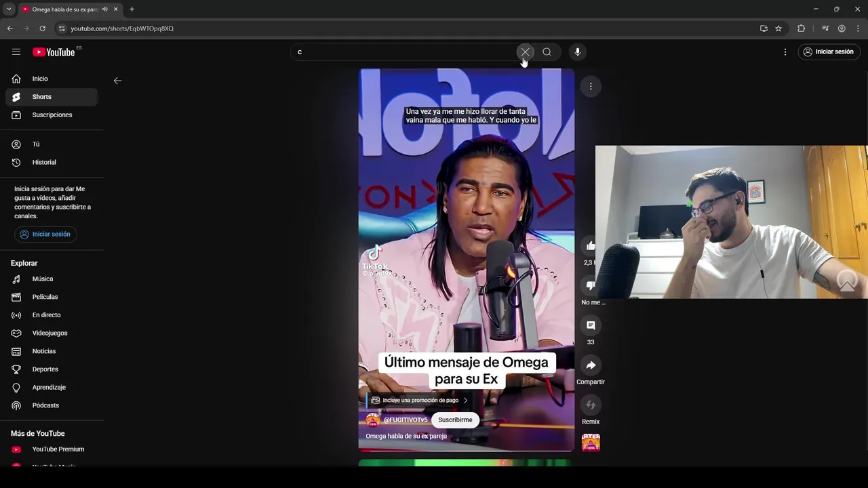The image size is (868, 488).
Task: Like the Short with thumbs up
Action: click(x=591, y=246)
